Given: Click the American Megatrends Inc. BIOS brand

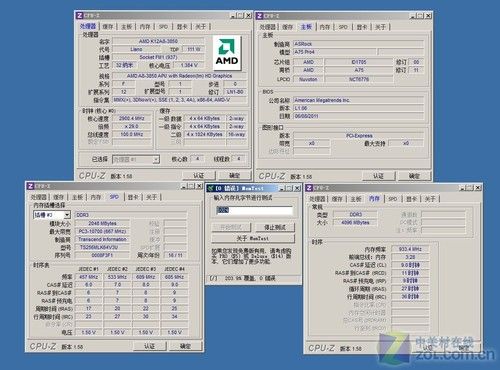Looking at the screenshot, I should (358, 100).
